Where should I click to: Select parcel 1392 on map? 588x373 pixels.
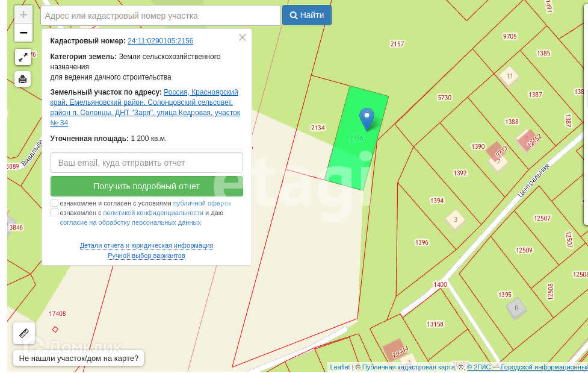[x=460, y=173]
